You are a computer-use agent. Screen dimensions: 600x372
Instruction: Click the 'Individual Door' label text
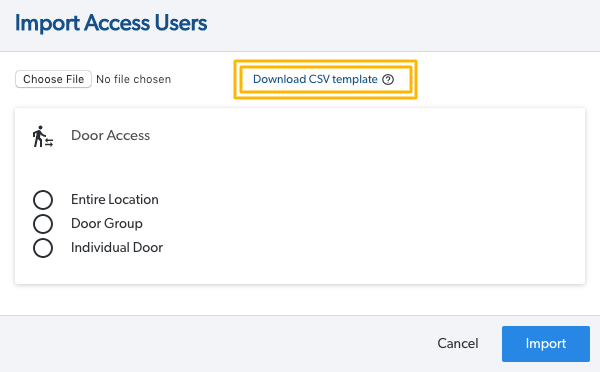coord(117,248)
